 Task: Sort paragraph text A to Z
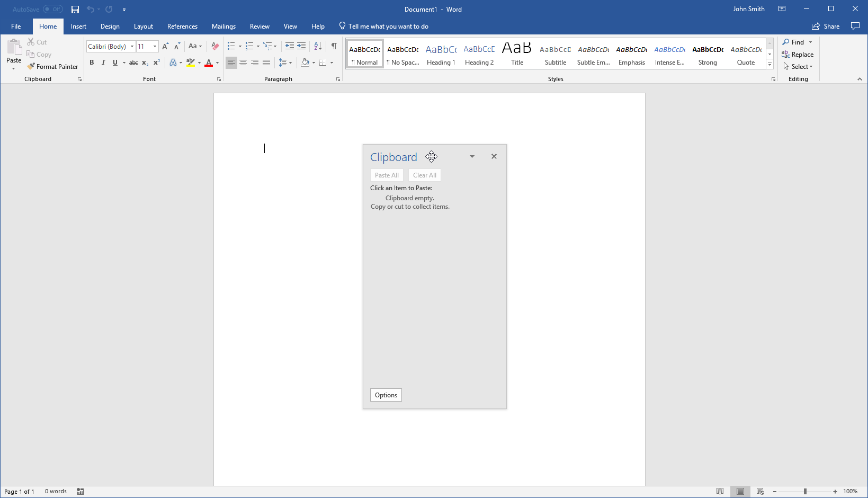(318, 47)
